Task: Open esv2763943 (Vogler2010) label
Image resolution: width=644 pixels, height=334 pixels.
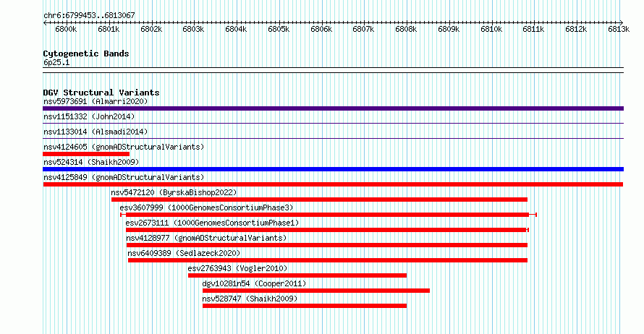Action: [x=237, y=268]
